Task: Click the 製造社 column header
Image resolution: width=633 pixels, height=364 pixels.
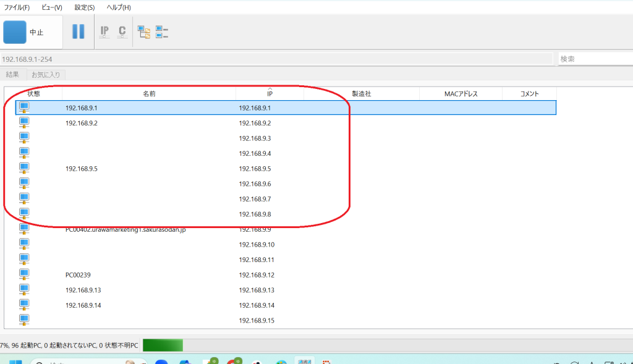Action: 361,95
